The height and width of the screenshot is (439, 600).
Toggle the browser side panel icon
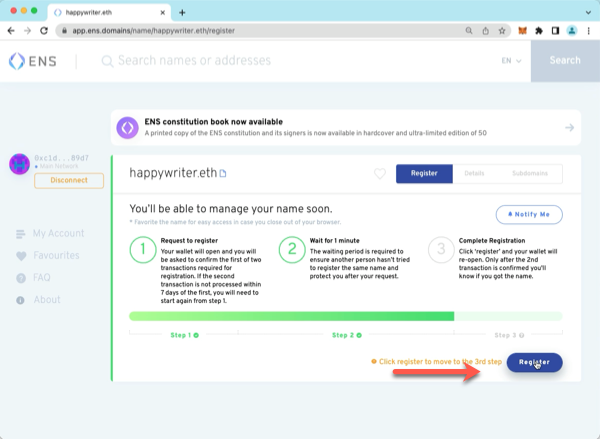click(x=555, y=31)
